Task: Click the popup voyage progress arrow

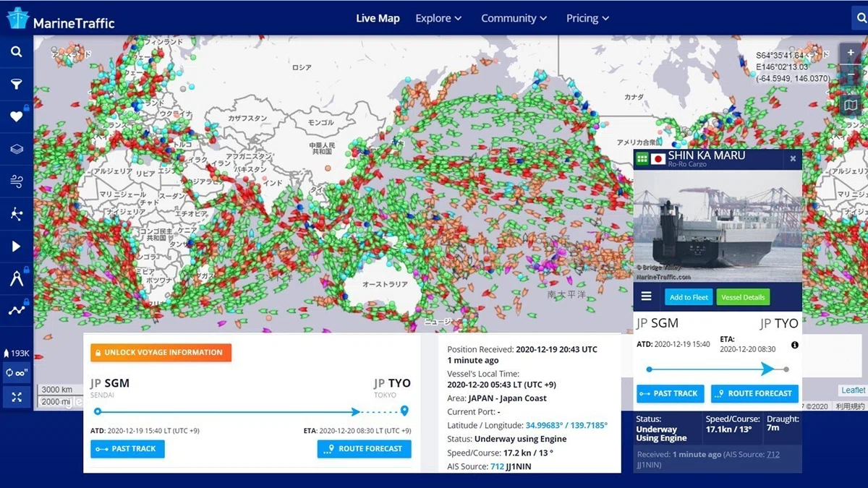Action: 766,369
